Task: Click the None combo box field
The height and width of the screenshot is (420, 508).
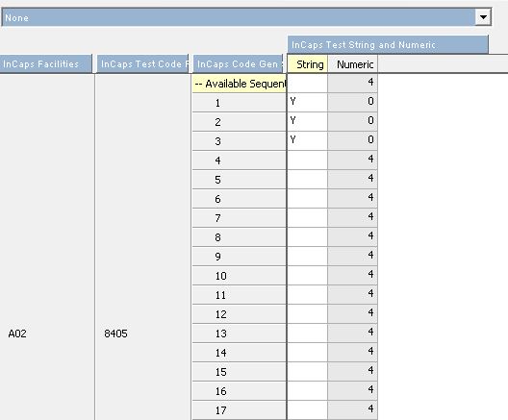Action: point(246,17)
